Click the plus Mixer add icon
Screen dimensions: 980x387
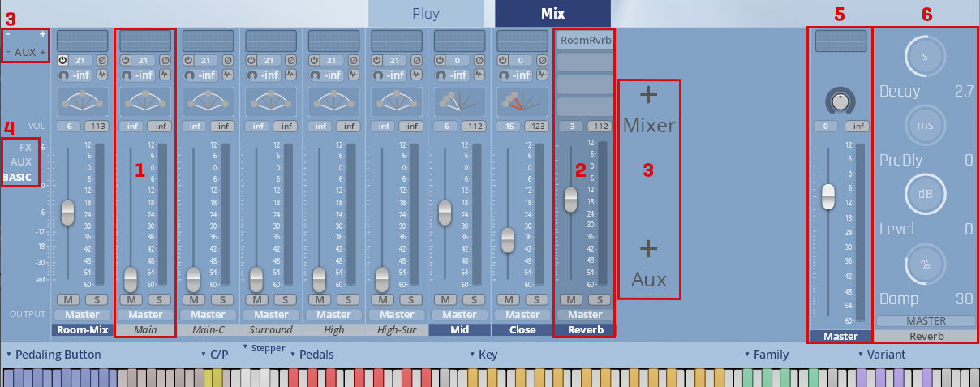[648, 95]
